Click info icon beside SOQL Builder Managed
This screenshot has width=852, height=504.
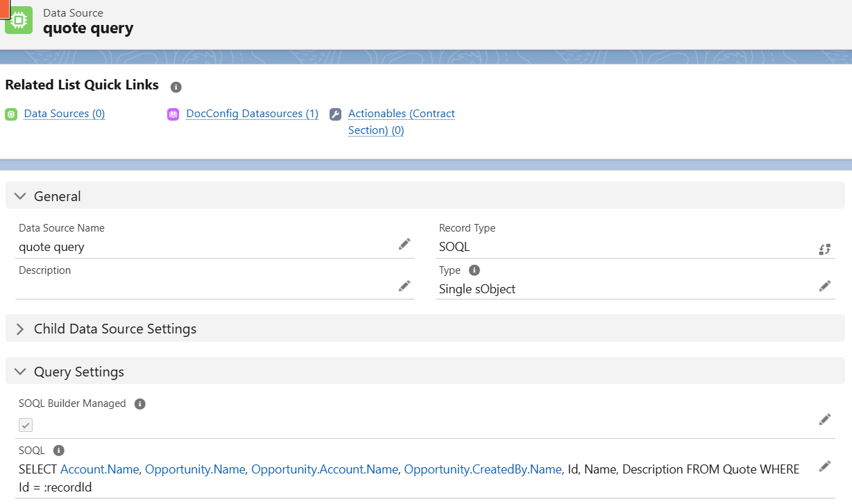[139, 403]
